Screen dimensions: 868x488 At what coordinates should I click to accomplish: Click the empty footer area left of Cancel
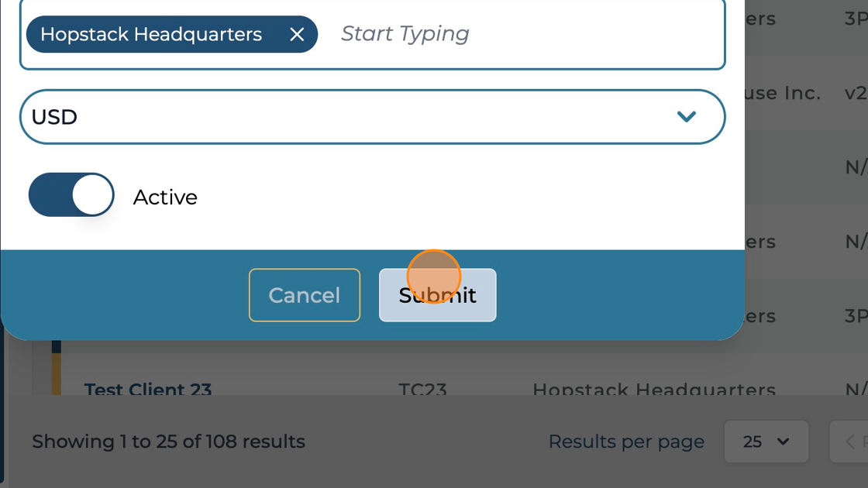pyautogui.click(x=124, y=295)
